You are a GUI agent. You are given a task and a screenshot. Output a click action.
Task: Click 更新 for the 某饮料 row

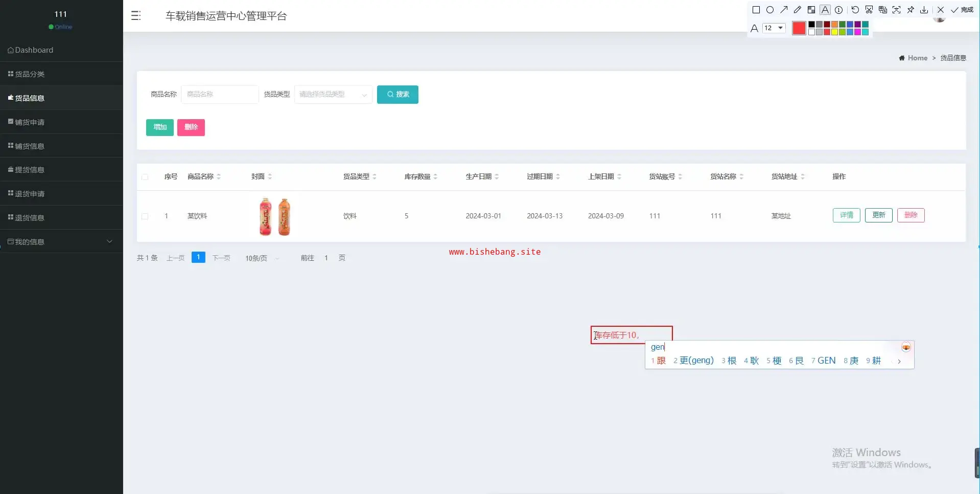click(x=879, y=215)
